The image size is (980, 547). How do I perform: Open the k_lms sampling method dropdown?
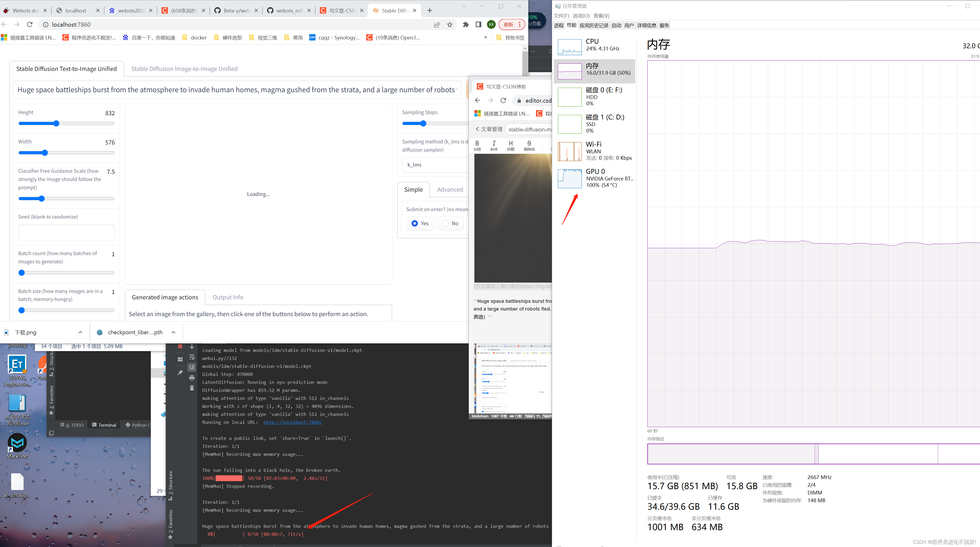point(435,165)
